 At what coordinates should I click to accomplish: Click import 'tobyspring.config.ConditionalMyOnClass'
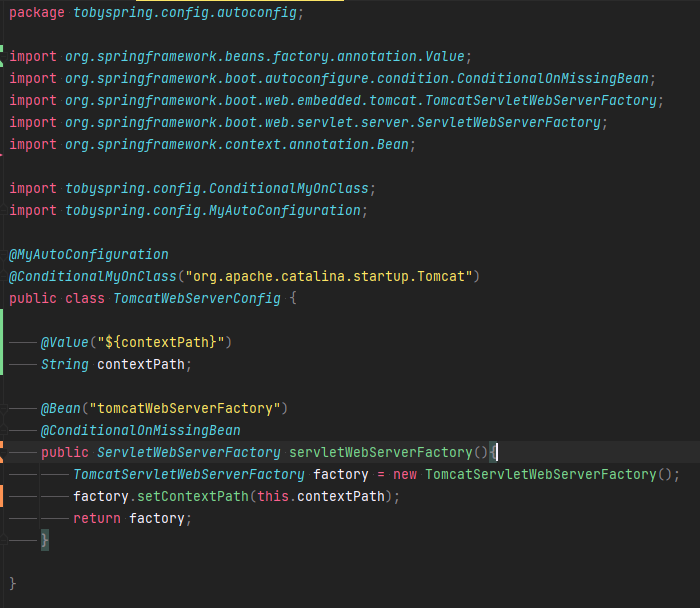coord(217,188)
